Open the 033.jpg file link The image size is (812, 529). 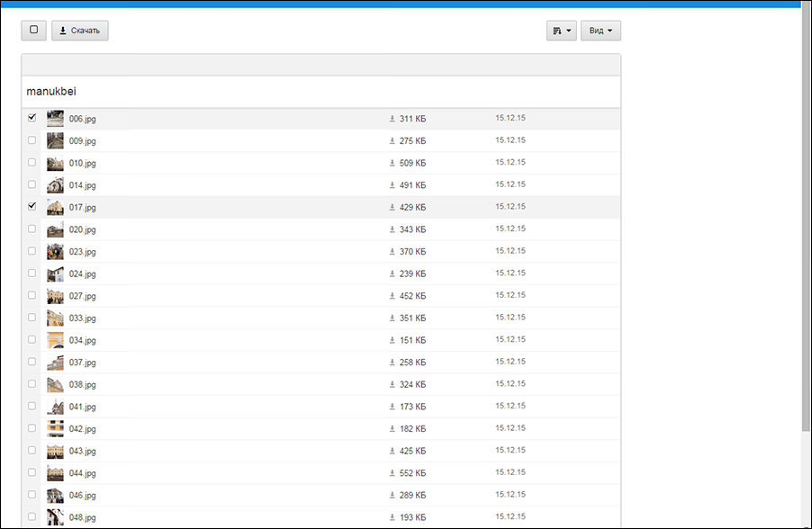[83, 318]
